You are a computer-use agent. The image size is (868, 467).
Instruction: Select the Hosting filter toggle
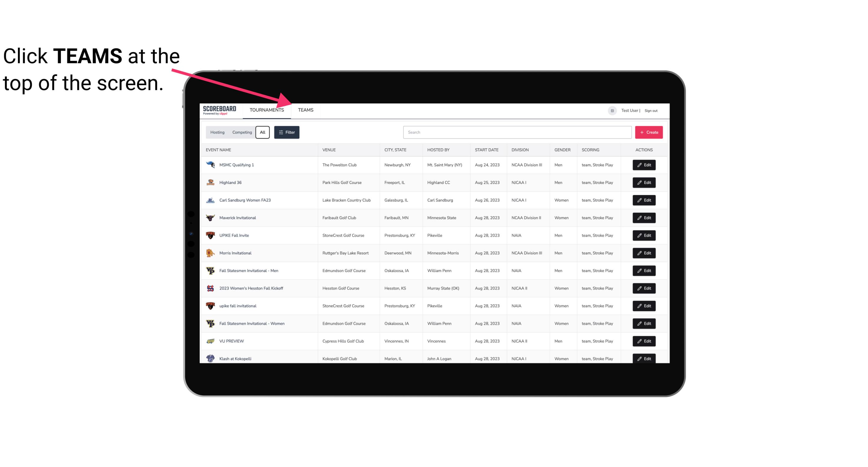point(217,132)
